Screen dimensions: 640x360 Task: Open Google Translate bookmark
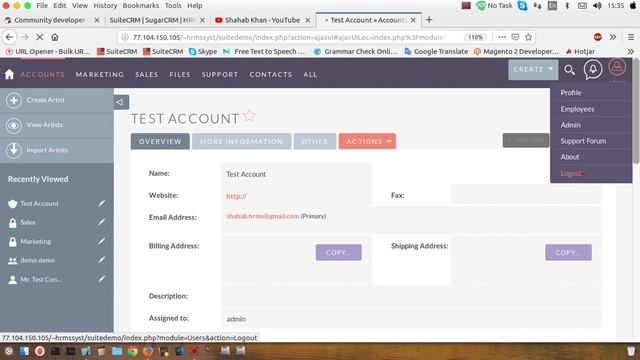point(436,51)
